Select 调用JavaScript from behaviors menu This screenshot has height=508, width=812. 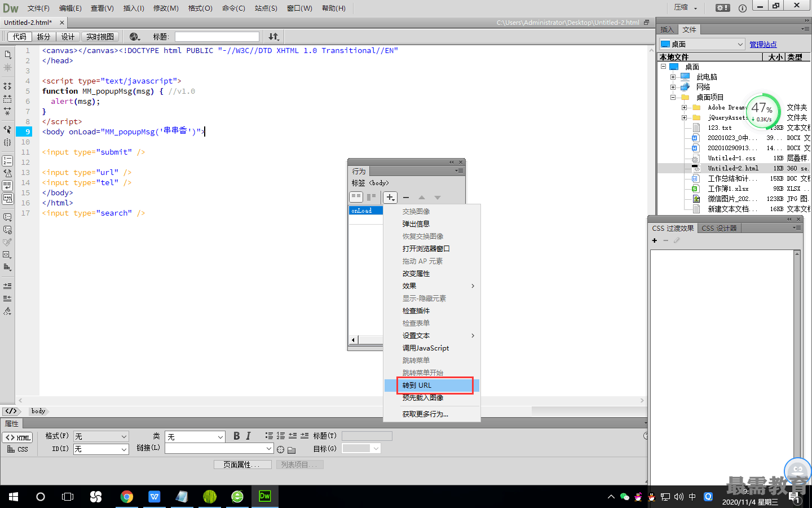point(432,348)
